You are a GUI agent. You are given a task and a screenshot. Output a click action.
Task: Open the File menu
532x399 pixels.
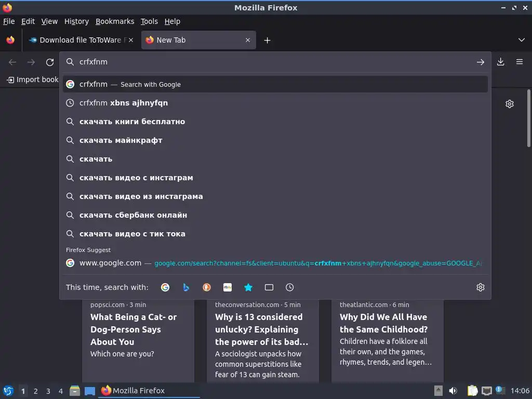click(x=9, y=21)
